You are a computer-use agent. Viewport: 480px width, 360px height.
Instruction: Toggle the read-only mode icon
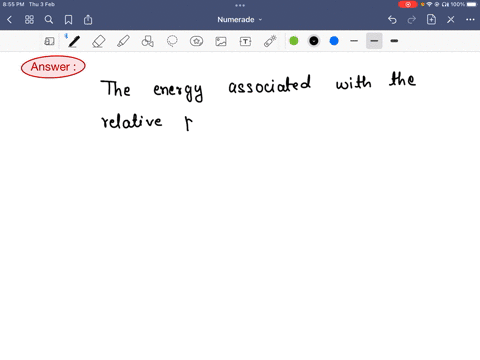click(49, 41)
